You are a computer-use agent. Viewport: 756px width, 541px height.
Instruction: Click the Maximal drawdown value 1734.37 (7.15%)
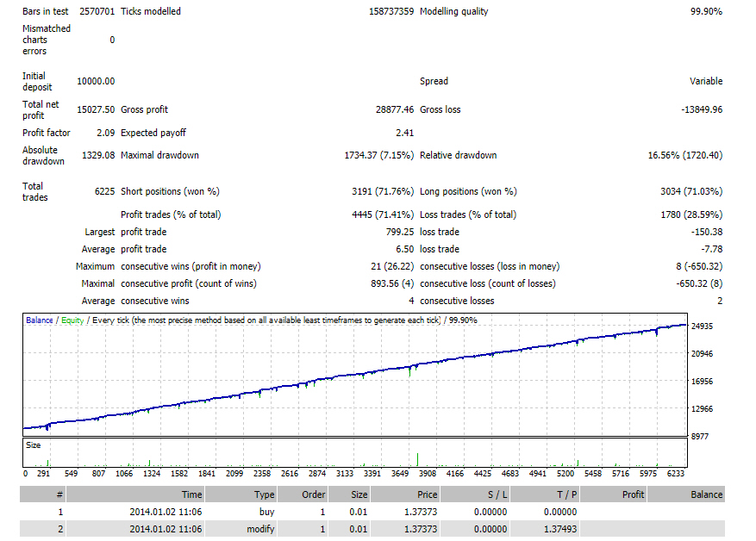coord(379,155)
